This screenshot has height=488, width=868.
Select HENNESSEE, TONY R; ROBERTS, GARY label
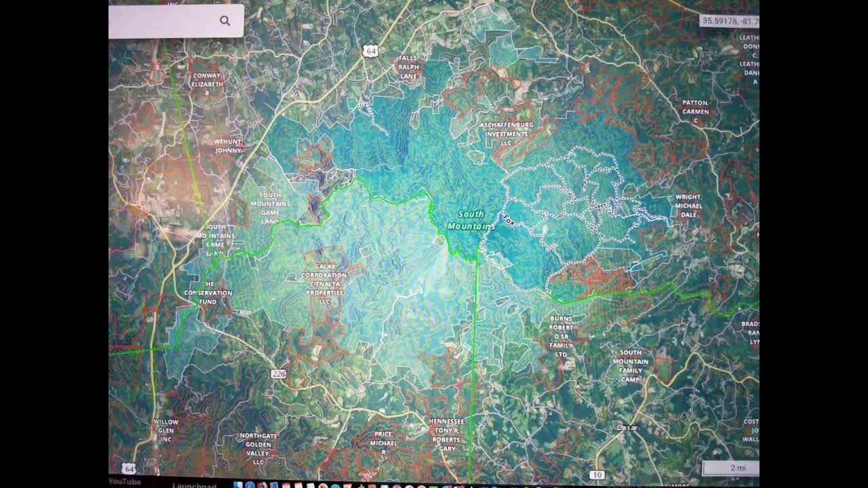[x=447, y=434]
